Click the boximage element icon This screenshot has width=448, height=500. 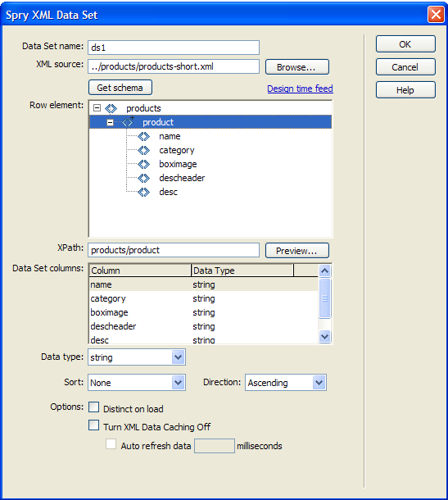coord(143,164)
